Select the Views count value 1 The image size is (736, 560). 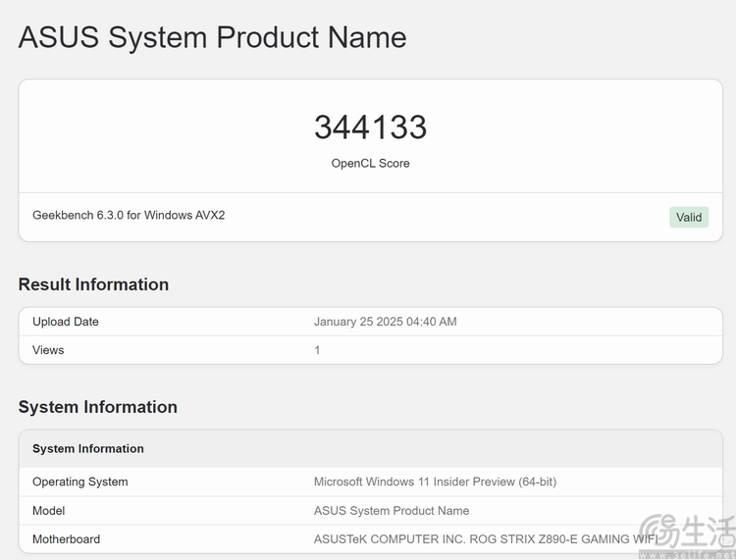coord(317,350)
